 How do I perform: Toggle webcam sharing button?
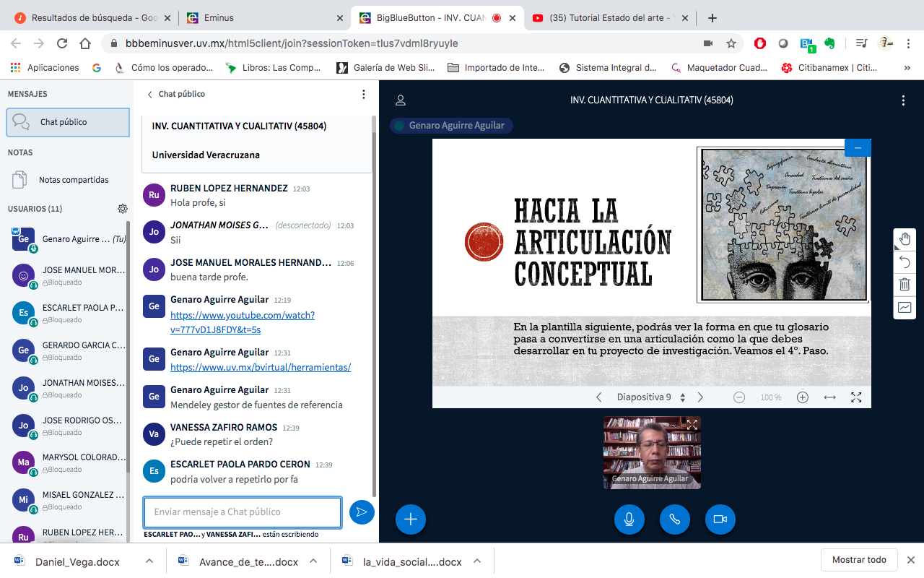point(720,519)
